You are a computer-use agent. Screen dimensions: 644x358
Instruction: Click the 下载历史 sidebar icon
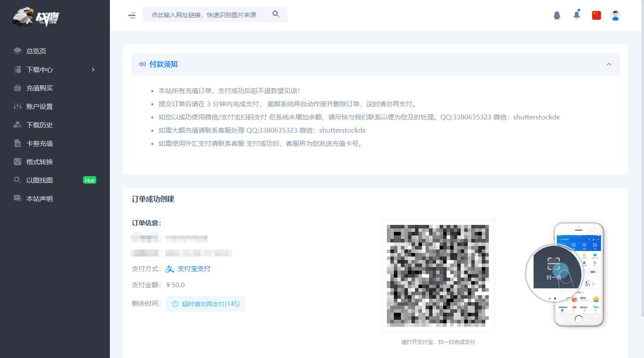(x=18, y=125)
